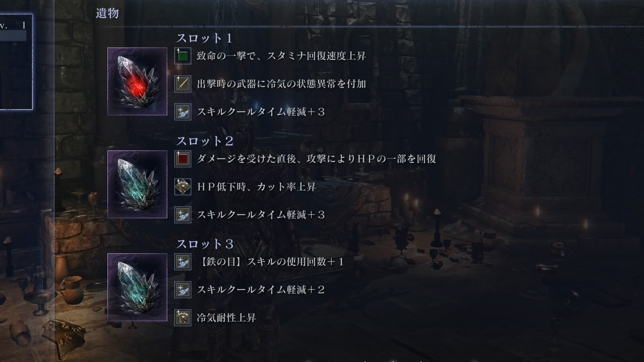Screen dimensions: 644x362
Task: Select the red relic thumbnail in Slot 1
Action: 137,81
